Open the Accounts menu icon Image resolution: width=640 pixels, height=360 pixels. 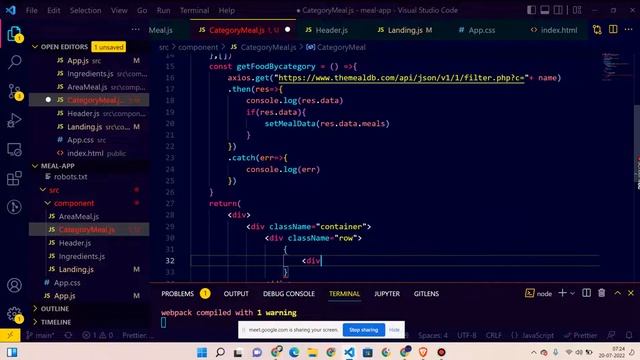click(x=14, y=285)
